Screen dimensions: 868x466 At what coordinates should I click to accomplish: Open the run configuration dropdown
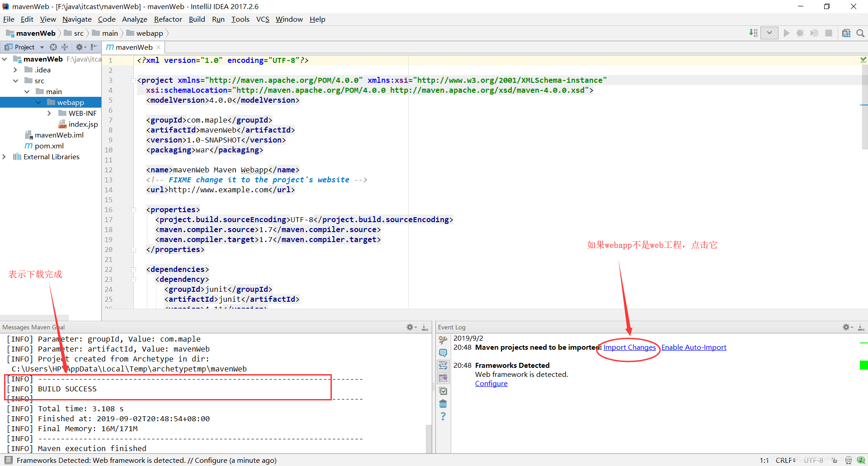[769, 33]
